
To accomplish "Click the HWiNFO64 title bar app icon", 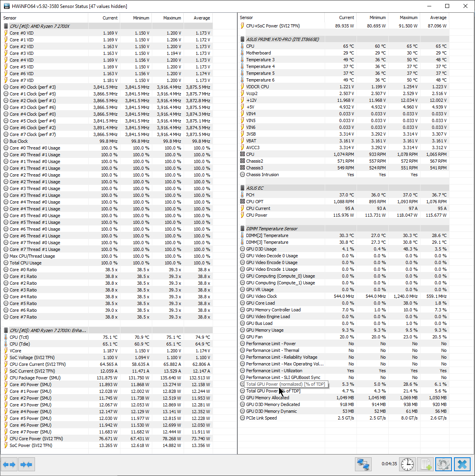I will [6, 6].
